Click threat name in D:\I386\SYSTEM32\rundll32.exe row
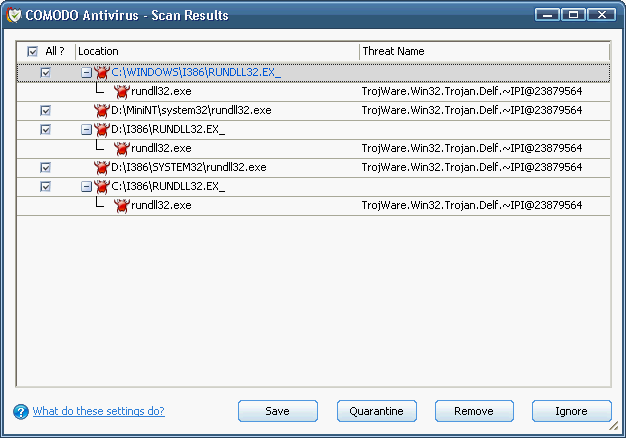 pos(472,167)
